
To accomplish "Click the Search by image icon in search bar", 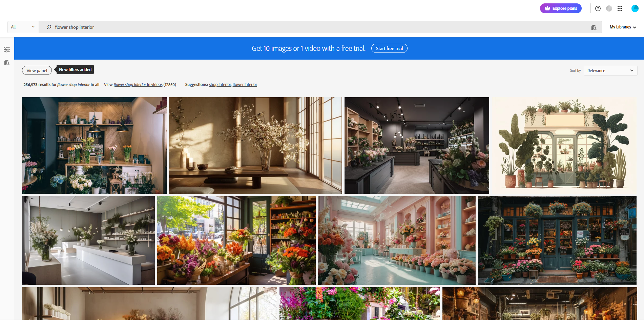I will pyautogui.click(x=594, y=27).
